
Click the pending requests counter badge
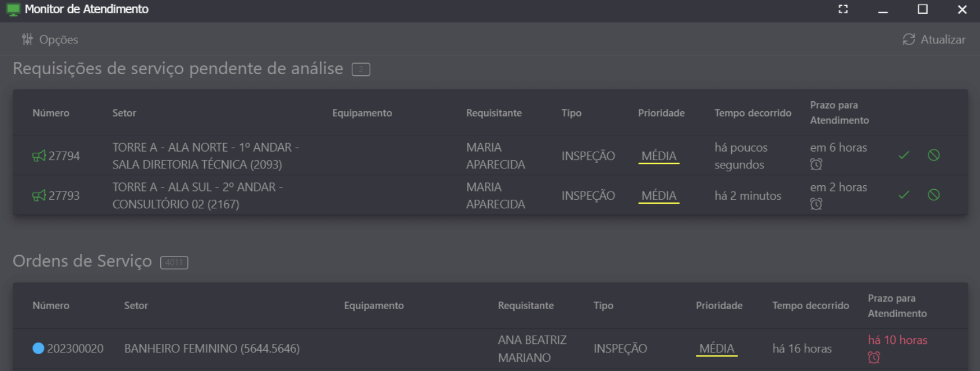click(360, 68)
